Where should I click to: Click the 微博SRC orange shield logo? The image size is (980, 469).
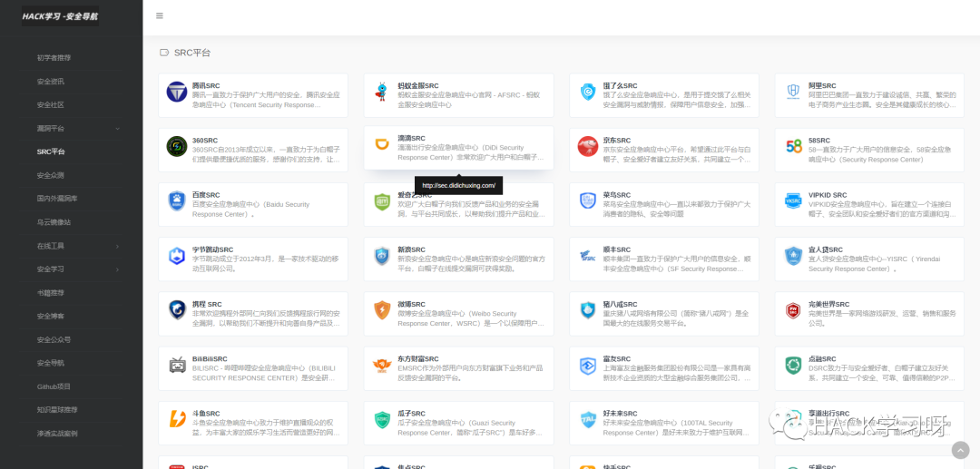pyautogui.click(x=382, y=310)
